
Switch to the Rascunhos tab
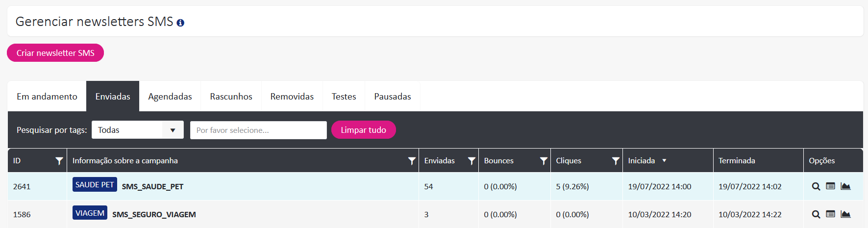click(231, 97)
